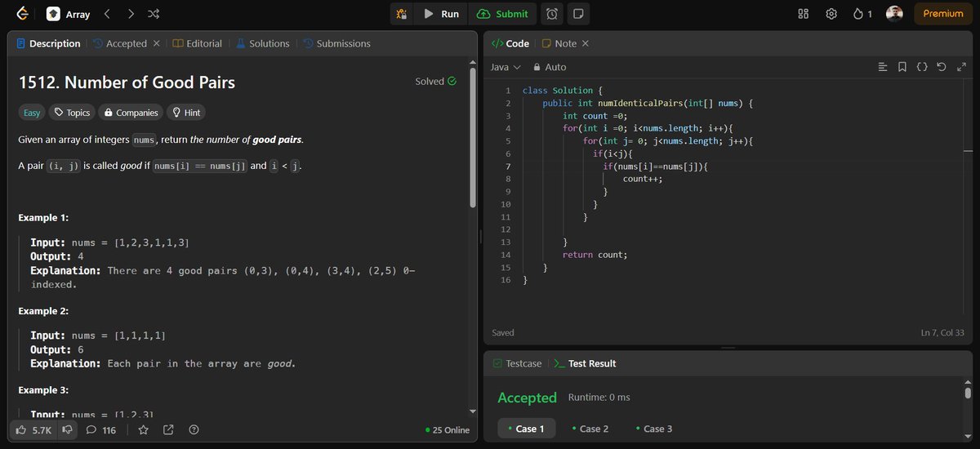The height and width of the screenshot is (449, 980).
Task: Pick a random problem shuffle icon
Action: [x=154, y=14]
